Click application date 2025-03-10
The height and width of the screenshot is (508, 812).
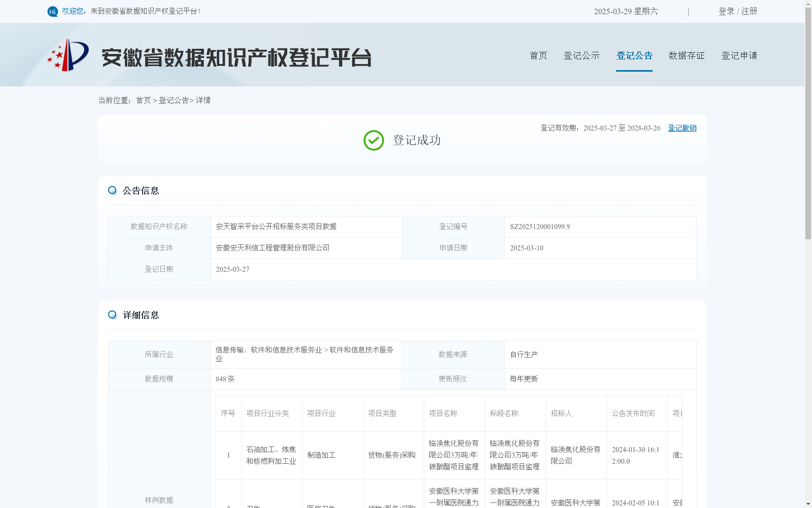pos(526,248)
